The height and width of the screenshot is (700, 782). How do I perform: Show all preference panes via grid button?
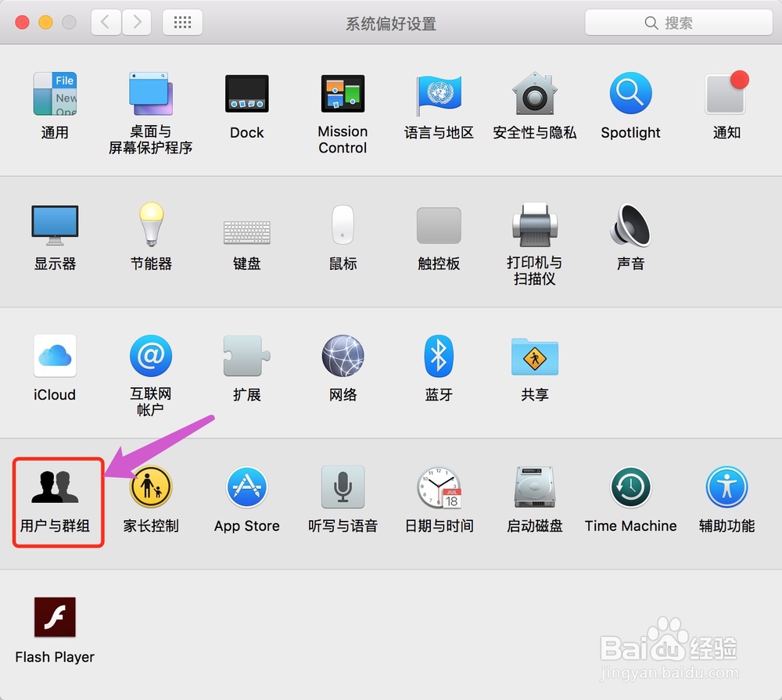pos(182,22)
